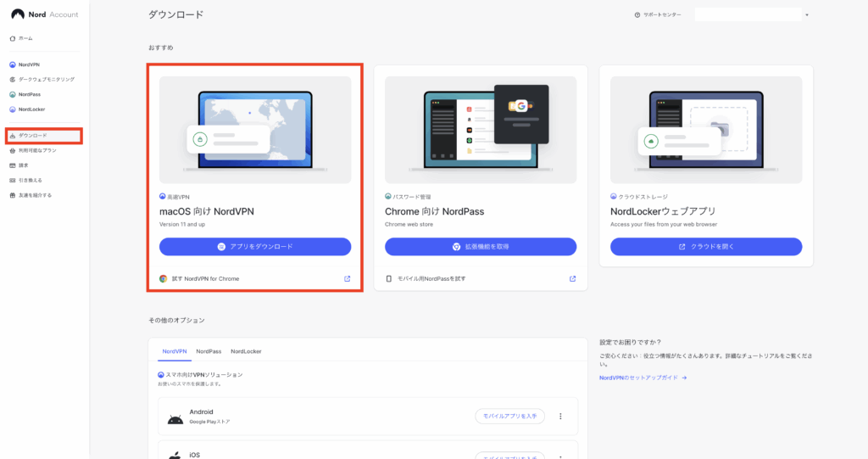The width and height of the screenshot is (868, 459).
Task: Open the Android row three-dot menu
Action: click(560, 417)
